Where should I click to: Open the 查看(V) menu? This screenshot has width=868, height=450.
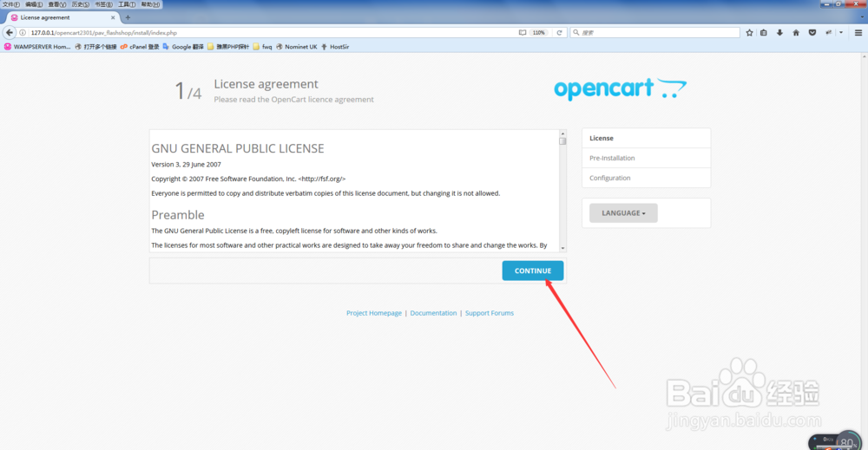57,4
